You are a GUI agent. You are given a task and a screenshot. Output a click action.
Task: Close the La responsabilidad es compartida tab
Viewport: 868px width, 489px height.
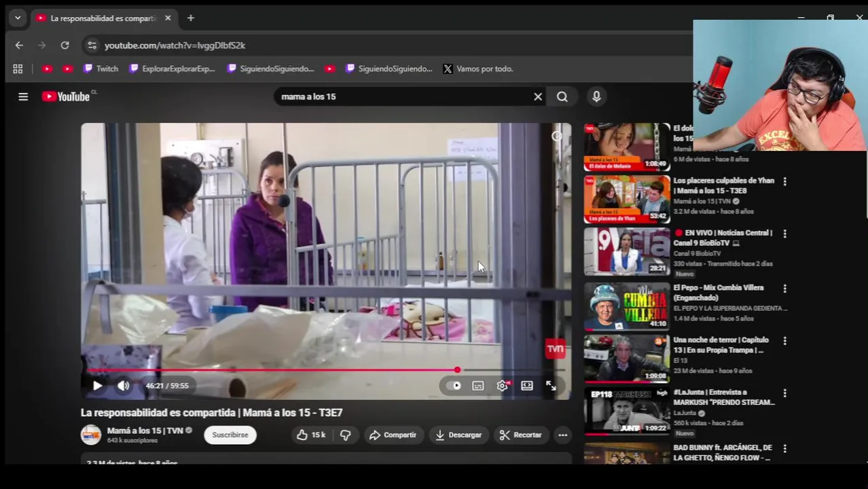tap(168, 18)
